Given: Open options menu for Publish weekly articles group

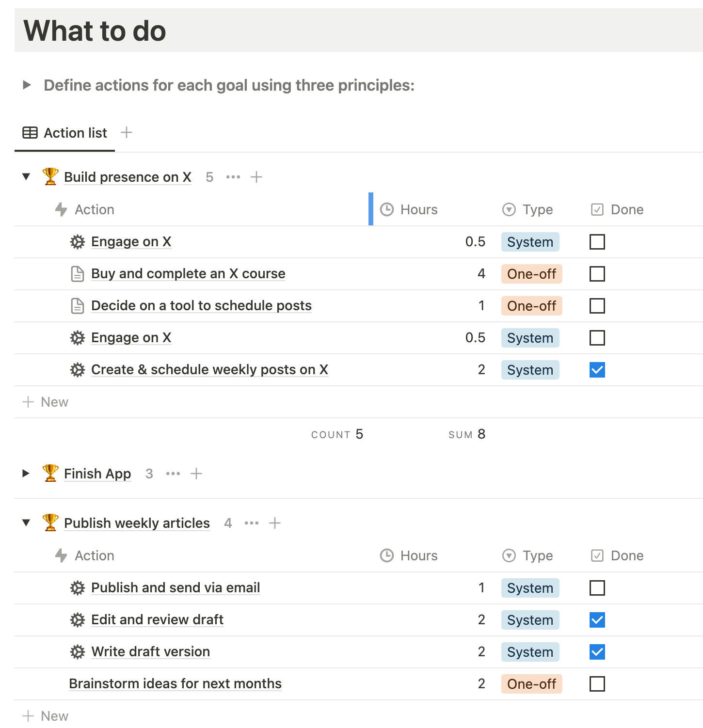Looking at the screenshot, I should click(x=252, y=523).
